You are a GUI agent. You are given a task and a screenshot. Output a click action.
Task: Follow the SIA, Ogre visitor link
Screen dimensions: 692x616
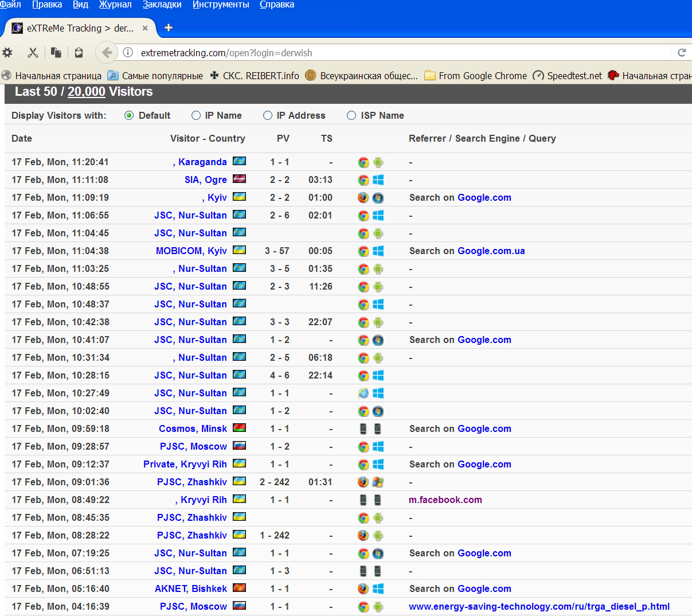206,180
